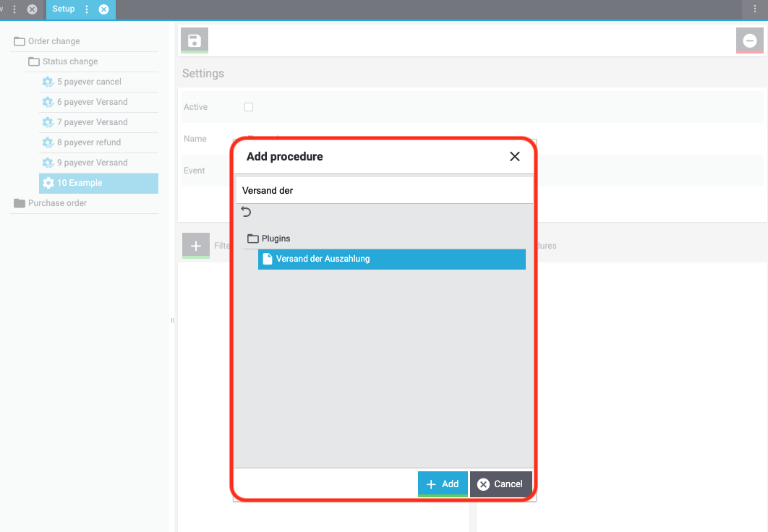This screenshot has height=532, width=768.
Task: Click the minus delete icon button
Action: tap(749, 40)
